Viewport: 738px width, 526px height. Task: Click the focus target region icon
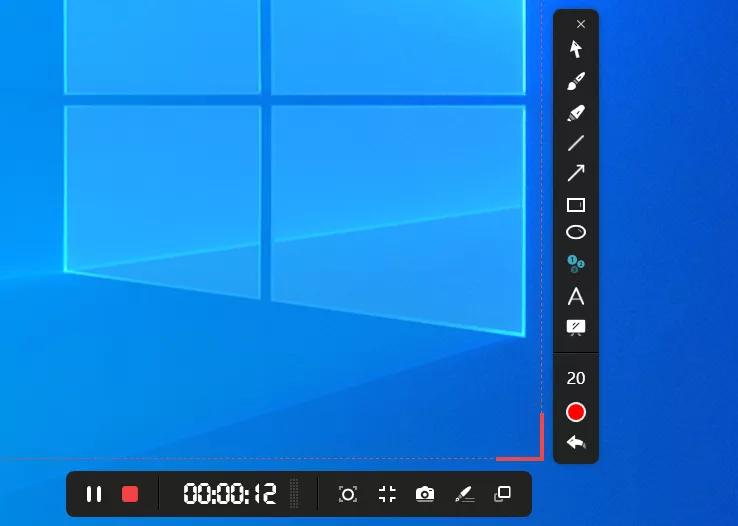click(348, 494)
